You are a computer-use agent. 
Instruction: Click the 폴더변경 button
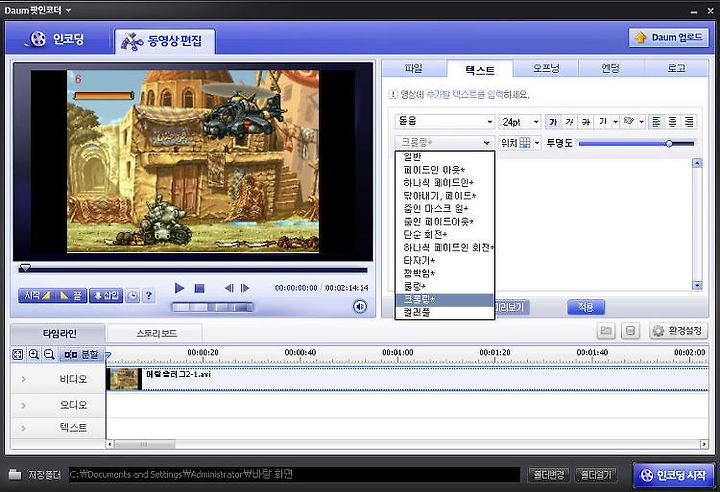pos(548,474)
